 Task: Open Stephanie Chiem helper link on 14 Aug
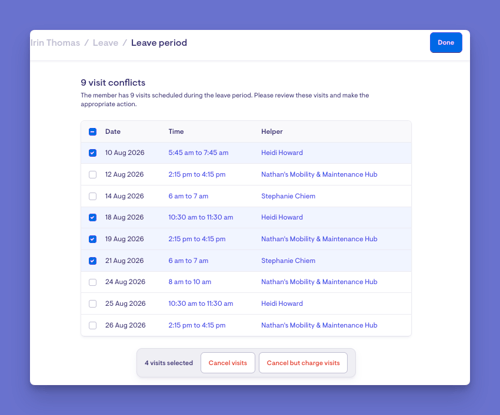(x=288, y=196)
